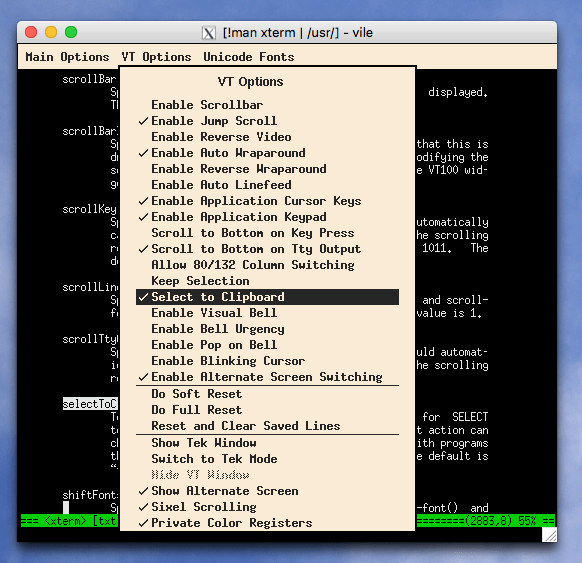Toggle Enable Jump Scroll option
582x563 pixels.
click(267, 121)
